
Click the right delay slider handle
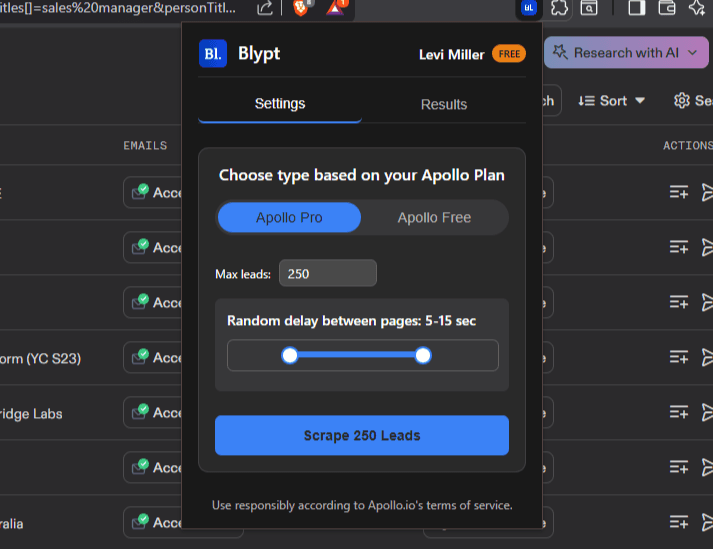[423, 355]
